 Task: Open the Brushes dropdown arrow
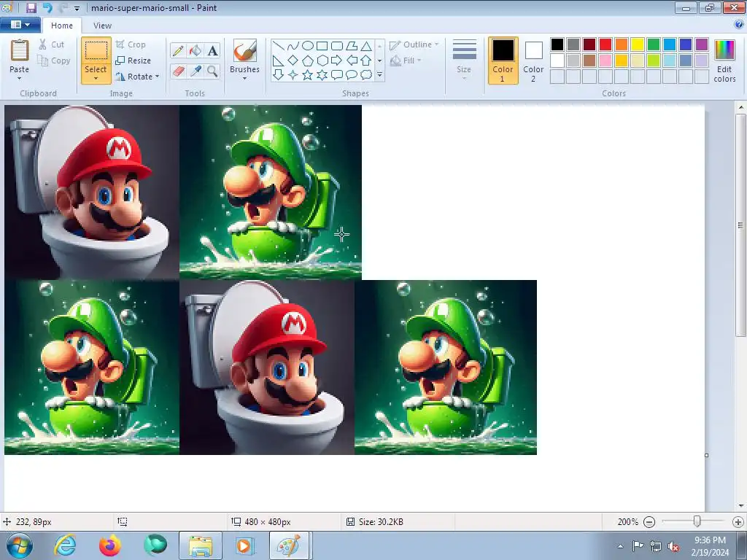tap(244, 79)
